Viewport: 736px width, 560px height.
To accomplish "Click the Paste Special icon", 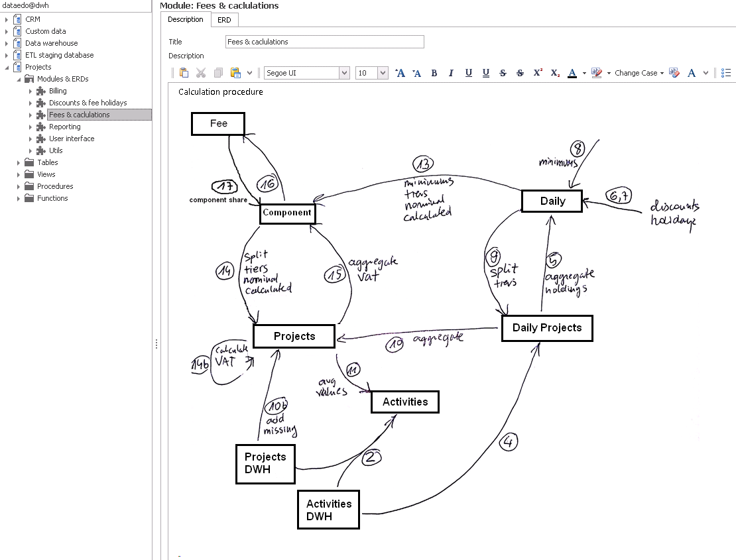I will click(x=235, y=73).
